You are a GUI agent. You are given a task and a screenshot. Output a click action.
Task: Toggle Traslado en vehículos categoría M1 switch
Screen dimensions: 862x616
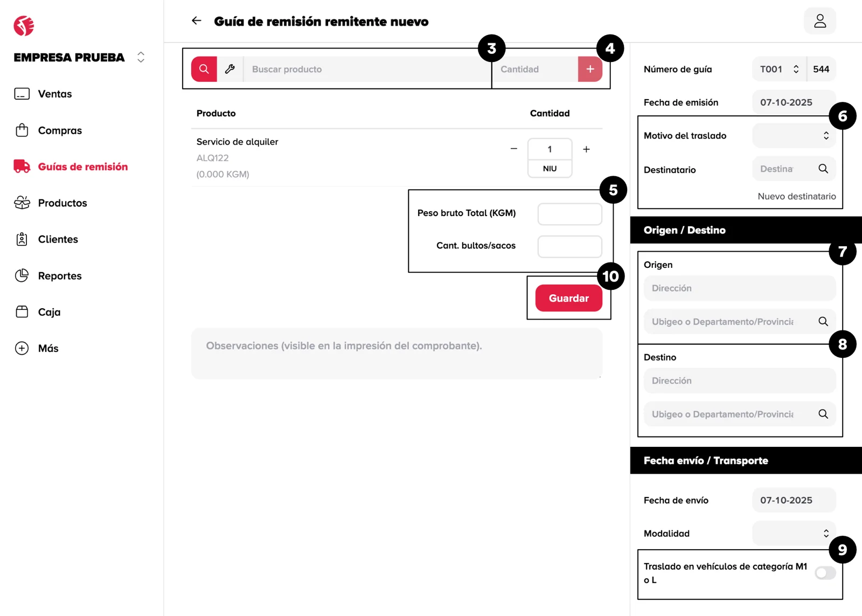(825, 572)
